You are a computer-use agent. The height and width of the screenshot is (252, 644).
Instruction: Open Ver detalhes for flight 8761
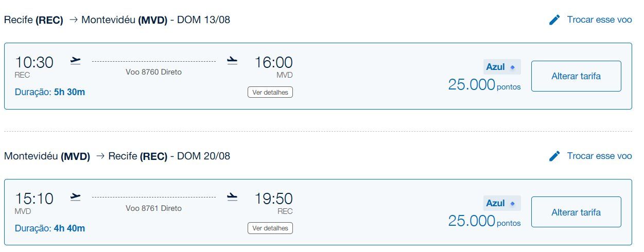(x=270, y=228)
